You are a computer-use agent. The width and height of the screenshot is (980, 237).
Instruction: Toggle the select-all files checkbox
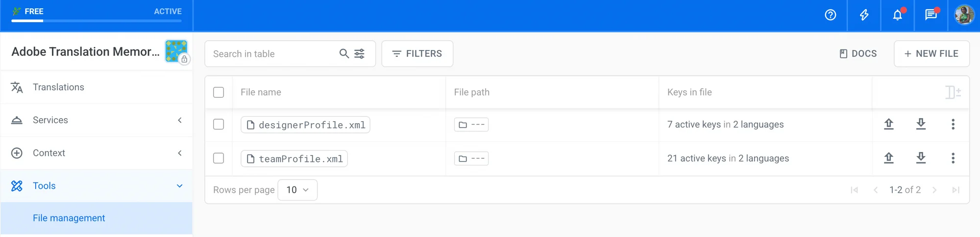coord(219,92)
